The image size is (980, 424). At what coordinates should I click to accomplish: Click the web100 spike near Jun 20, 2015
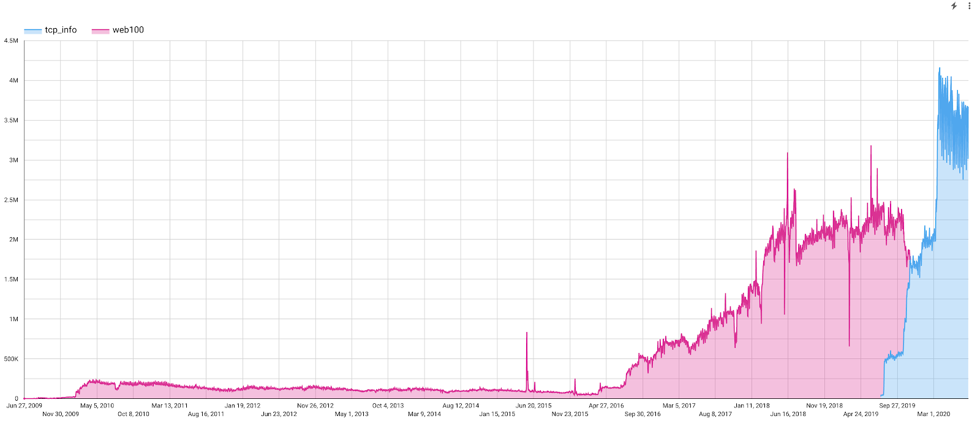pos(527,334)
